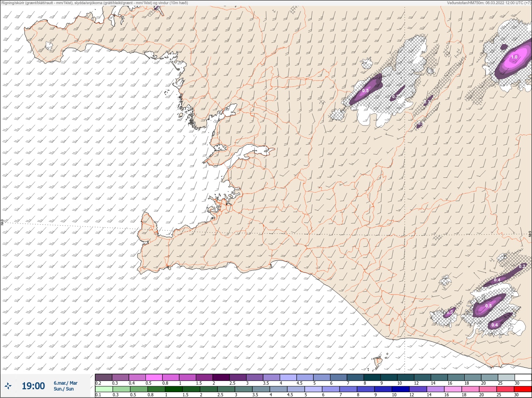Click the '6.mar./ Mar' date label
The height and width of the screenshot is (398, 532).
click(x=65, y=383)
